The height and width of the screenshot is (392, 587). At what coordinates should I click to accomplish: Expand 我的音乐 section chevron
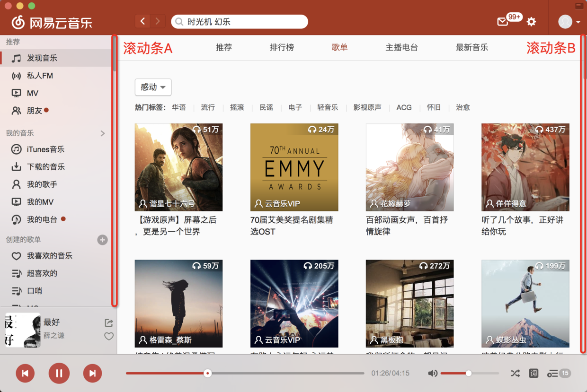click(x=103, y=133)
